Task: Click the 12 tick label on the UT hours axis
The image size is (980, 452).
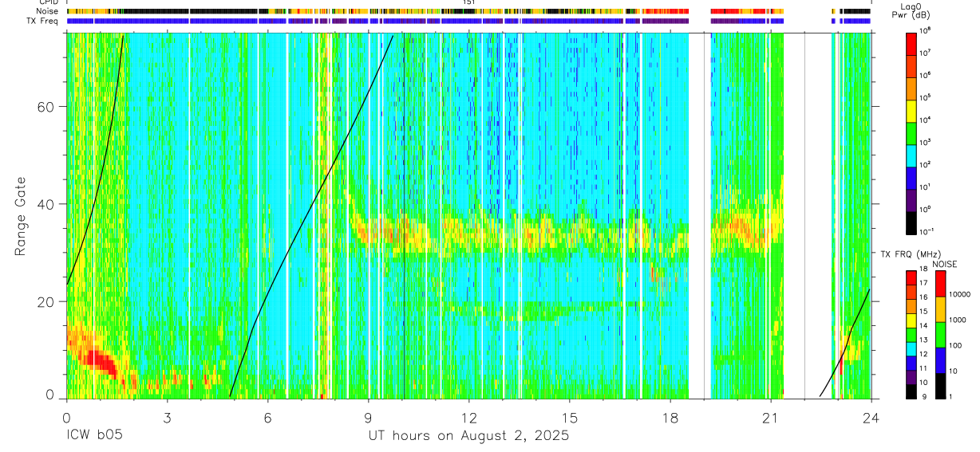Action: [x=469, y=418]
